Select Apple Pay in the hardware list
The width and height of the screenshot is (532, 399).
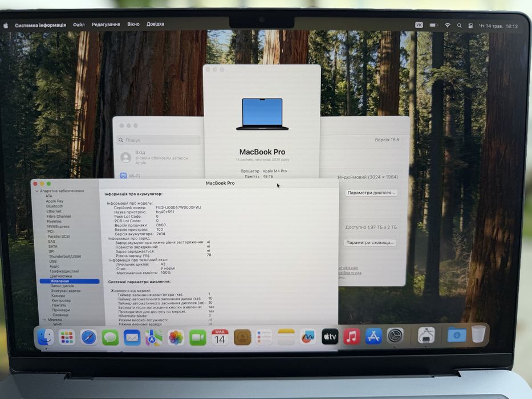55,201
